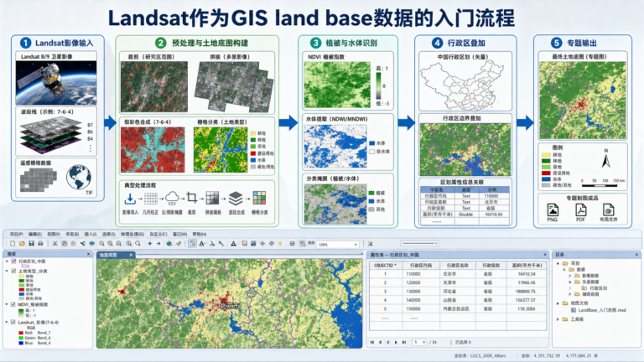Go forward to next extent arrow

(158, 243)
